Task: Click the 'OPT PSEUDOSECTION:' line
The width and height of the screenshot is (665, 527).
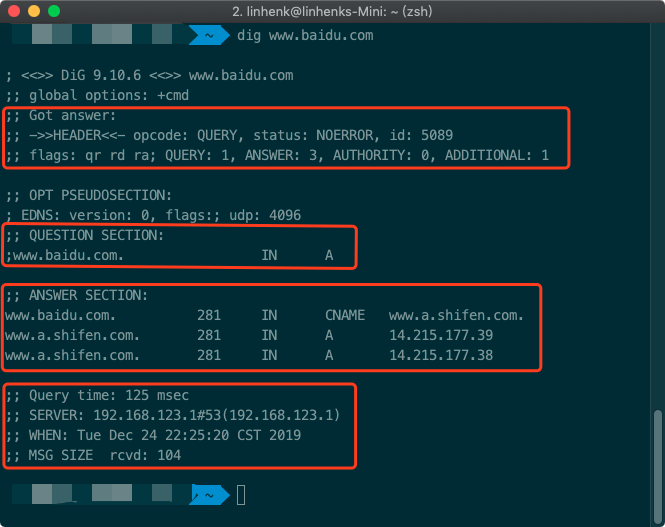Action: [89, 195]
